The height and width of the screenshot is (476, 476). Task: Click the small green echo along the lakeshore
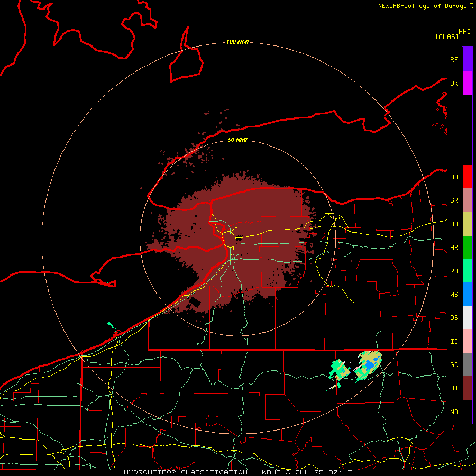(x=112, y=325)
